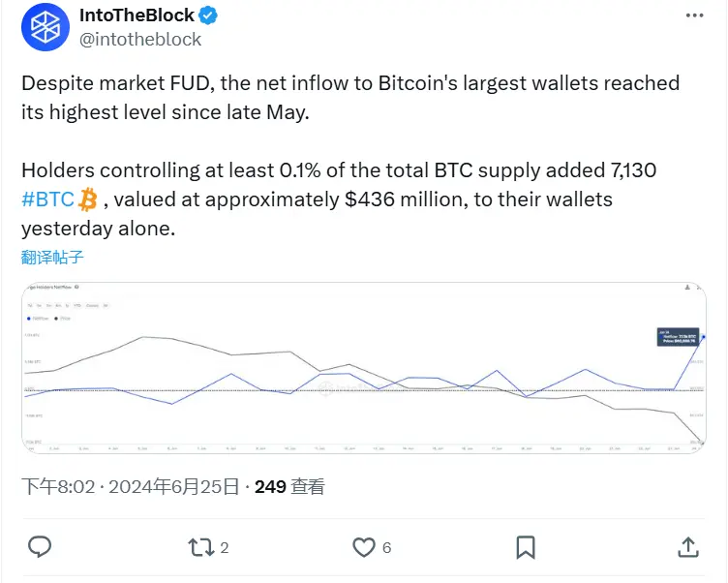Image resolution: width=728 pixels, height=583 pixels.
Task: Open the @intotheblock handle link
Action: point(139,39)
